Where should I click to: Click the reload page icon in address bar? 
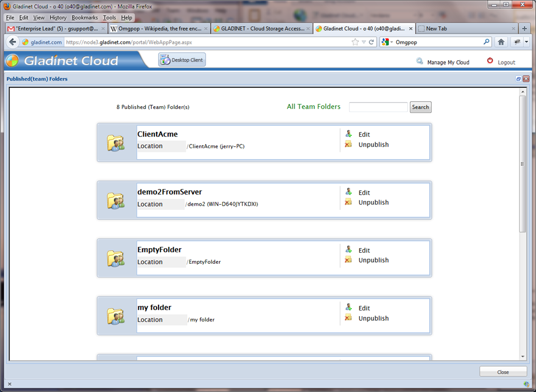(x=371, y=42)
